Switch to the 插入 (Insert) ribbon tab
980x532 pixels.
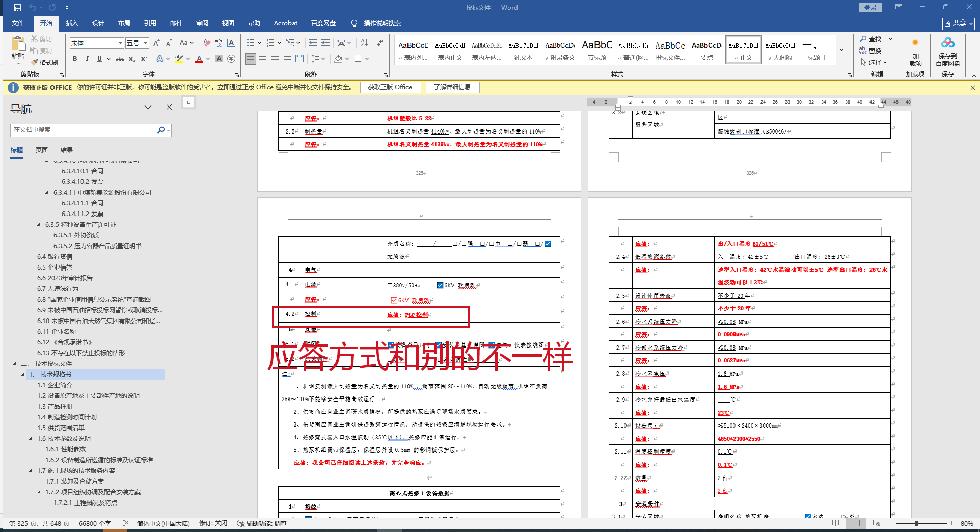[72, 23]
